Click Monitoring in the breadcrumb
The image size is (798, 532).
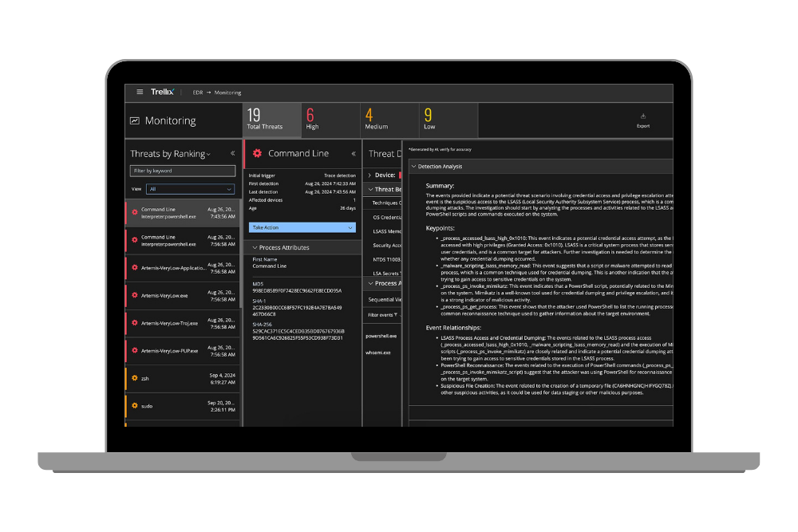coord(227,93)
